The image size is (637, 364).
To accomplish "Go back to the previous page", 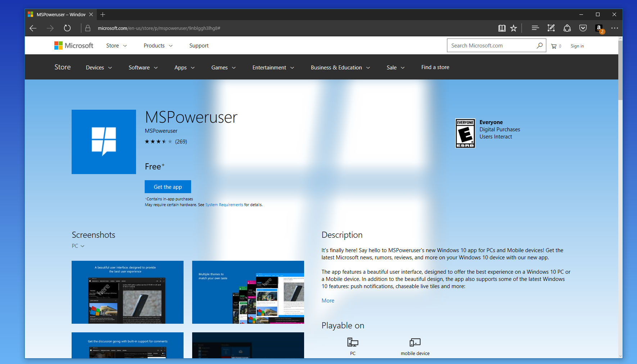I will coord(33,28).
